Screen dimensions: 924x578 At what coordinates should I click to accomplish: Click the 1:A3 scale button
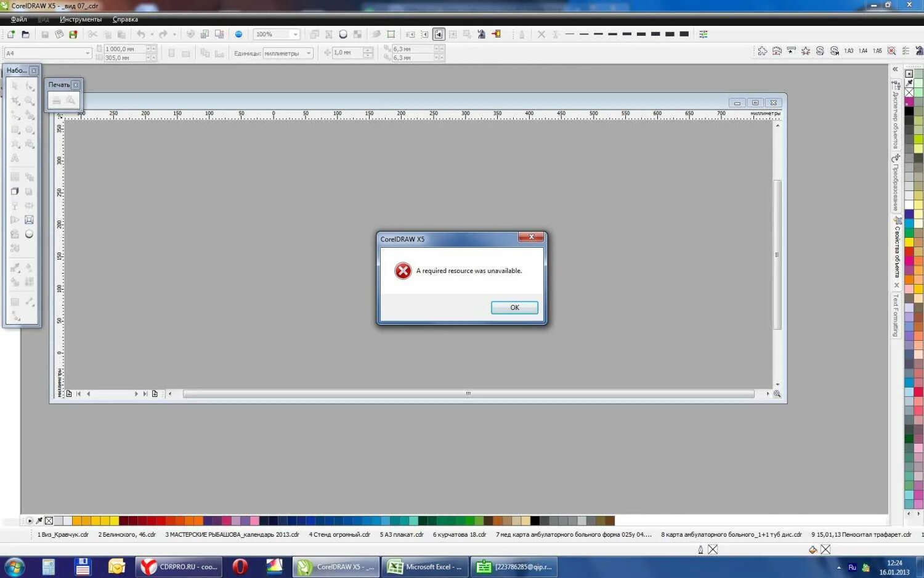pos(848,51)
